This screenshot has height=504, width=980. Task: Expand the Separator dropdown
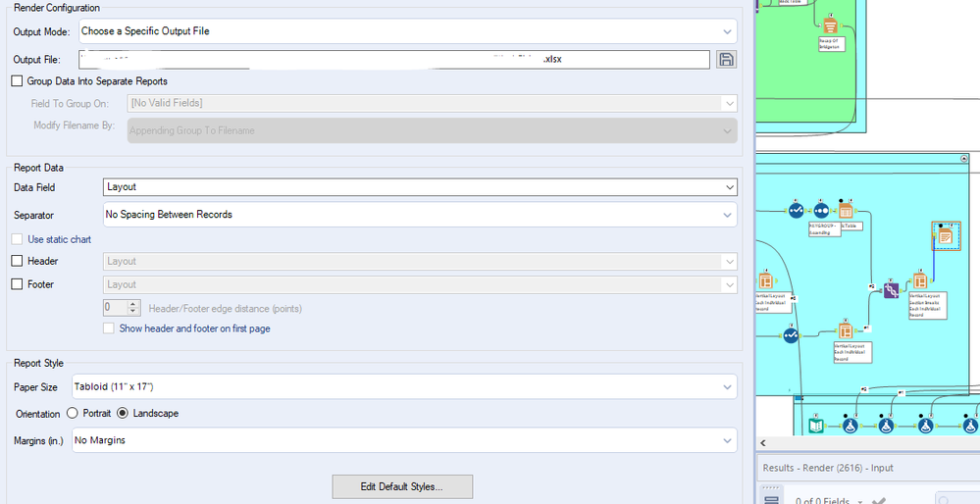pyautogui.click(x=420, y=215)
